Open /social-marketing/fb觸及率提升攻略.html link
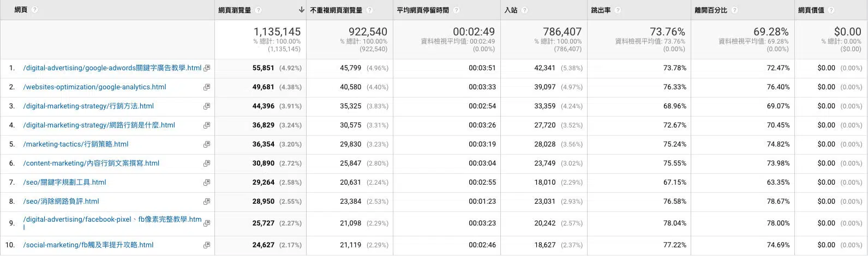The width and height of the screenshot is (868, 256). coord(88,245)
